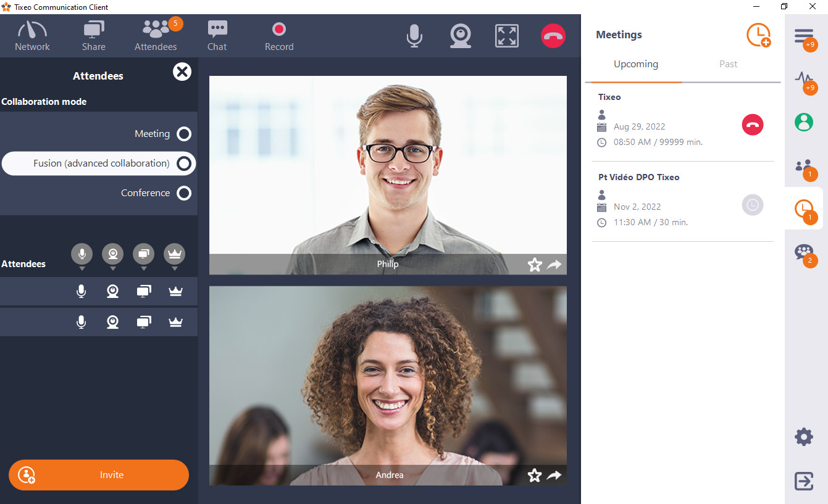The width and height of the screenshot is (828, 504).
Task: Toggle the webcam in the top toolbar
Action: coord(461,36)
